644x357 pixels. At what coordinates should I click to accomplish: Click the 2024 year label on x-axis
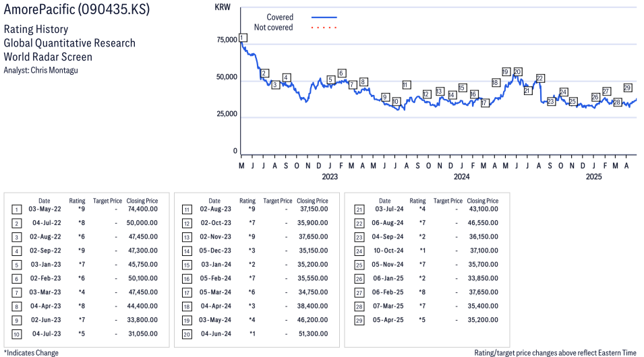click(x=462, y=176)
